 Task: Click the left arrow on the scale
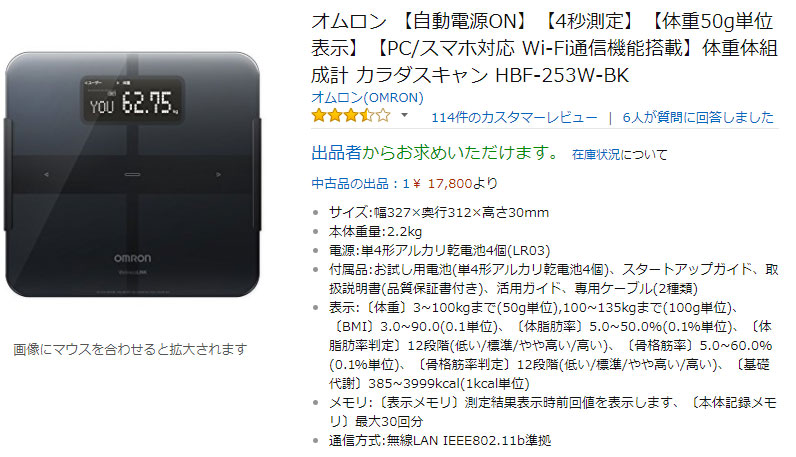46,174
